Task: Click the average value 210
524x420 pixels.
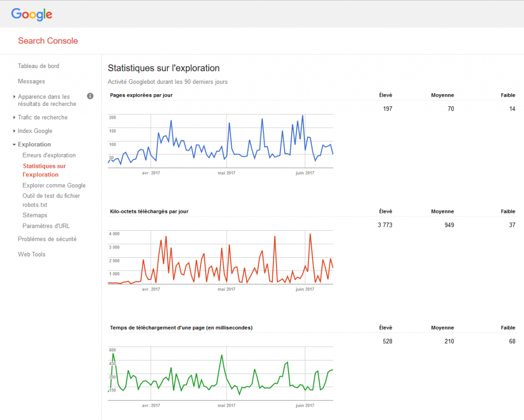Action: [449, 342]
